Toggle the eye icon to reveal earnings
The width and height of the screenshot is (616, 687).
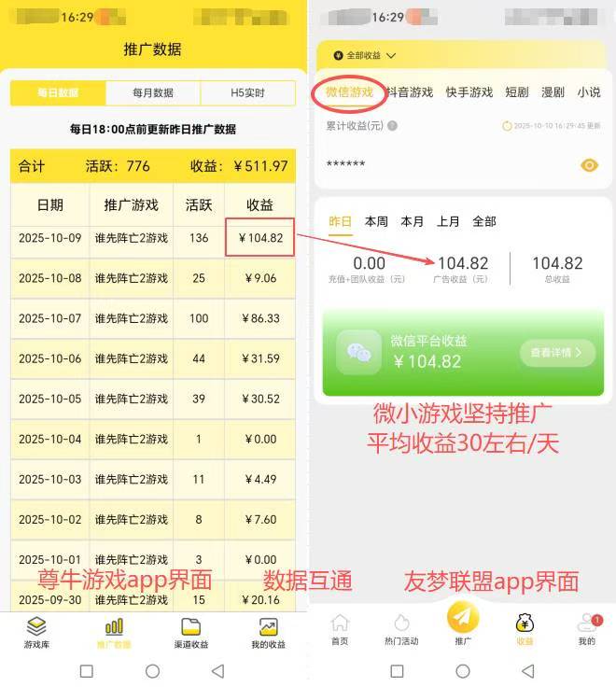tap(589, 165)
